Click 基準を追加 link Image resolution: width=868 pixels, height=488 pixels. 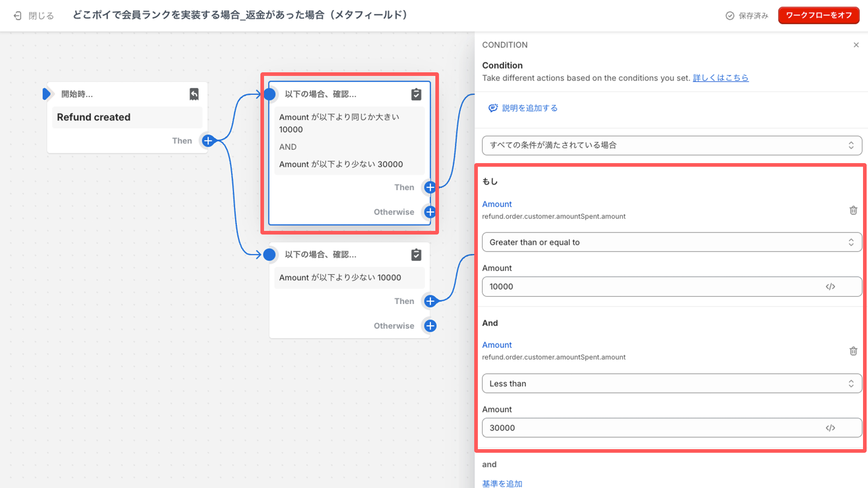502,483
